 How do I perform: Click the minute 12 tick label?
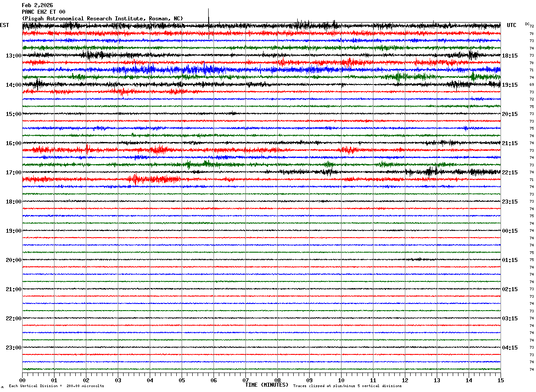coord(405,380)
